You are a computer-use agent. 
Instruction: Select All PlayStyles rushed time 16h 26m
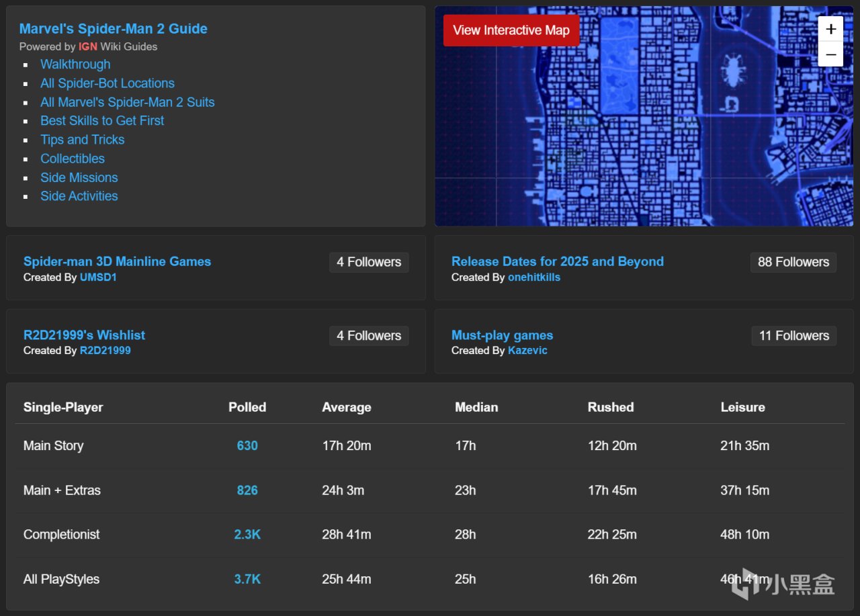612,579
